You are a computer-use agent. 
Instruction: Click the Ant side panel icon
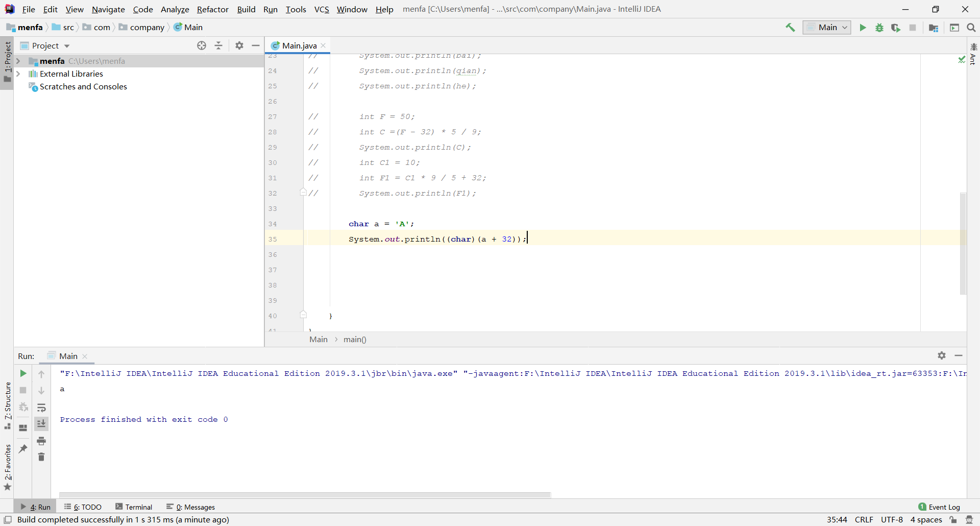[973, 53]
